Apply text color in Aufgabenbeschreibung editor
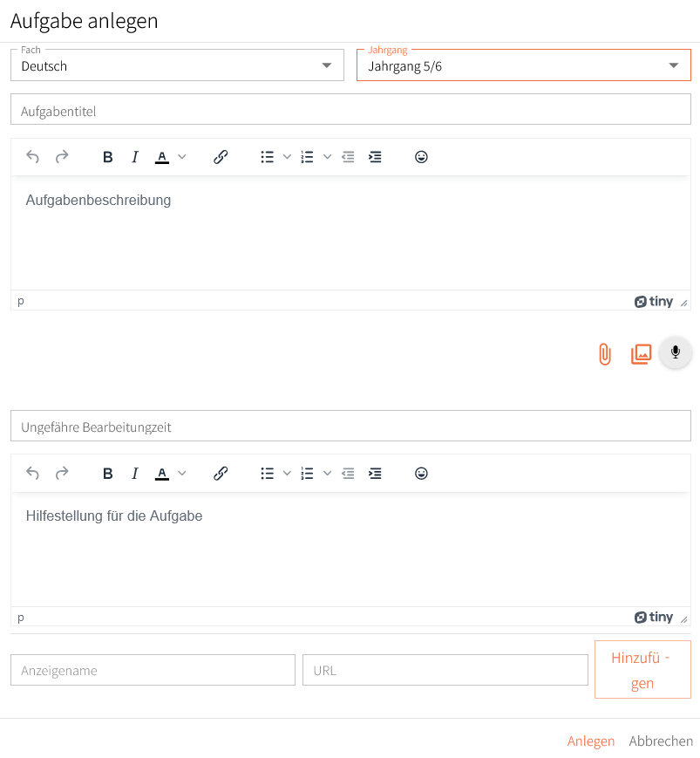Image resolution: width=700 pixels, height=758 pixels. click(162, 157)
